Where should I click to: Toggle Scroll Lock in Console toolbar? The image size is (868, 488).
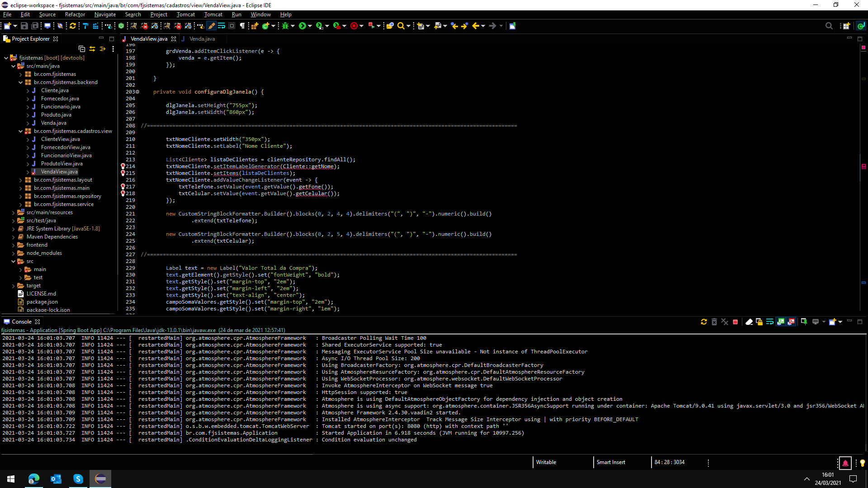(x=759, y=322)
